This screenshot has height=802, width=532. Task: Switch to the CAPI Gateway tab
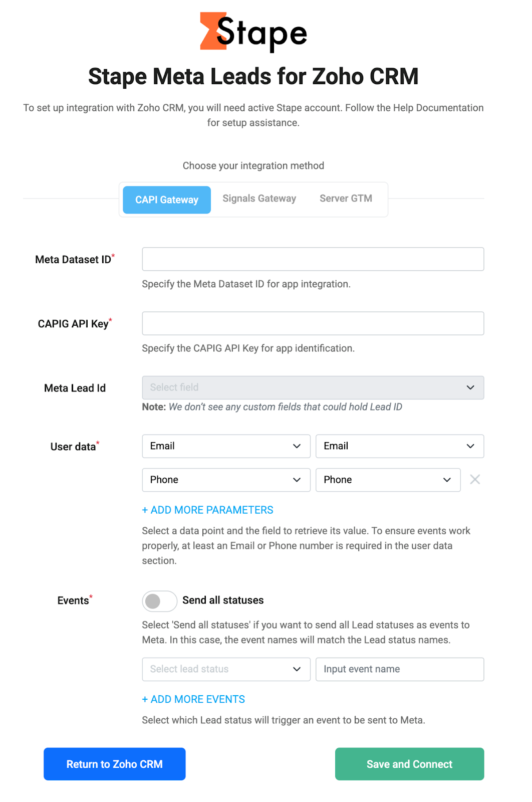pyautogui.click(x=167, y=199)
